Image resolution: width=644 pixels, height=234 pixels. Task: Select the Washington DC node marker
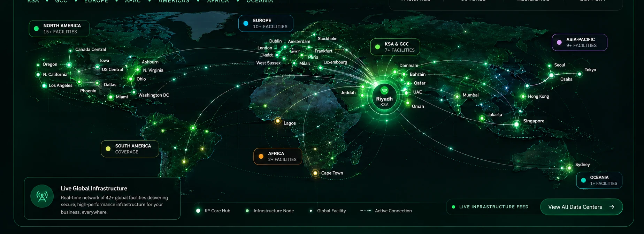(134, 92)
